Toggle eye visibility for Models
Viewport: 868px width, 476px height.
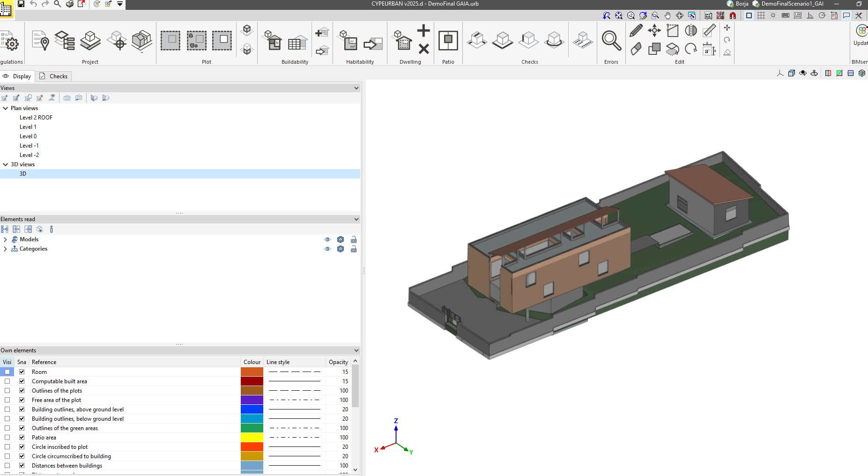point(327,239)
